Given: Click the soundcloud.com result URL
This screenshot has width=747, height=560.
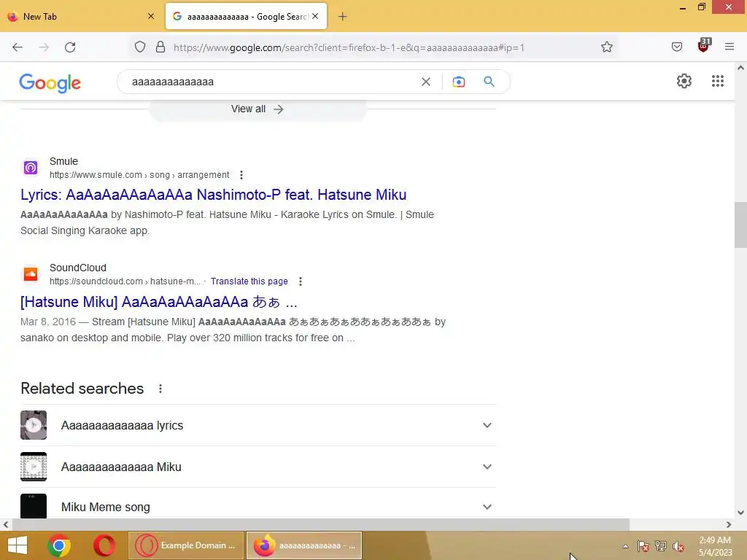Looking at the screenshot, I should pos(125,281).
